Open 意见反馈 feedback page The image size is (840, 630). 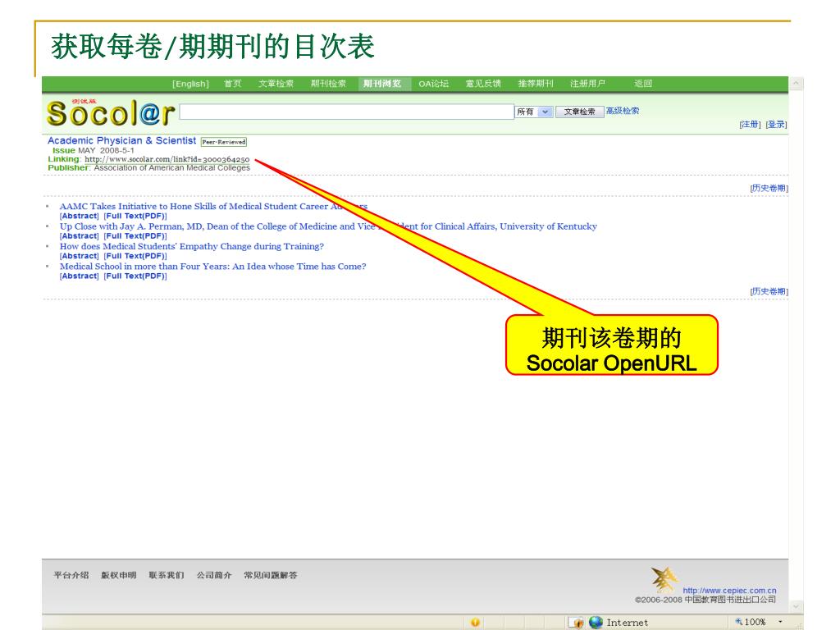[x=483, y=84]
